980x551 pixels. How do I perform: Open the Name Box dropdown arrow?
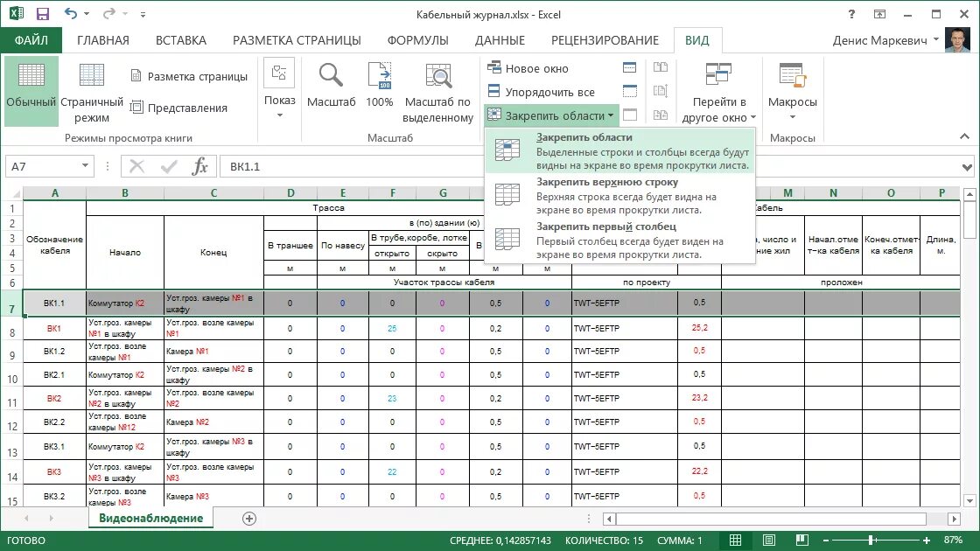click(x=85, y=165)
